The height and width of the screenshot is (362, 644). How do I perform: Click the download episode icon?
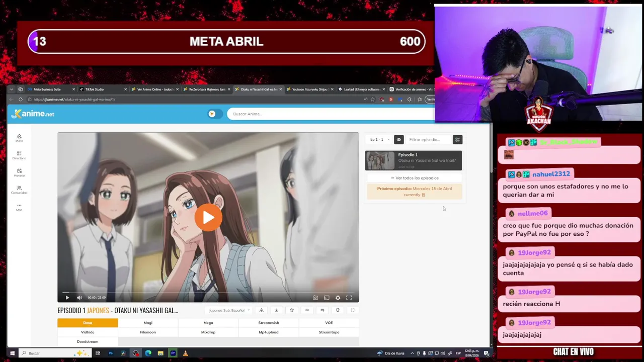tap(276, 310)
